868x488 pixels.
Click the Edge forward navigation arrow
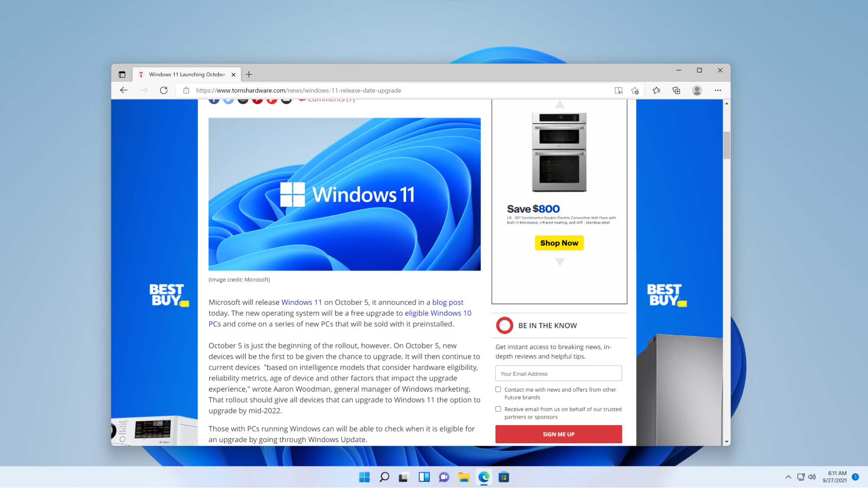(143, 90)
